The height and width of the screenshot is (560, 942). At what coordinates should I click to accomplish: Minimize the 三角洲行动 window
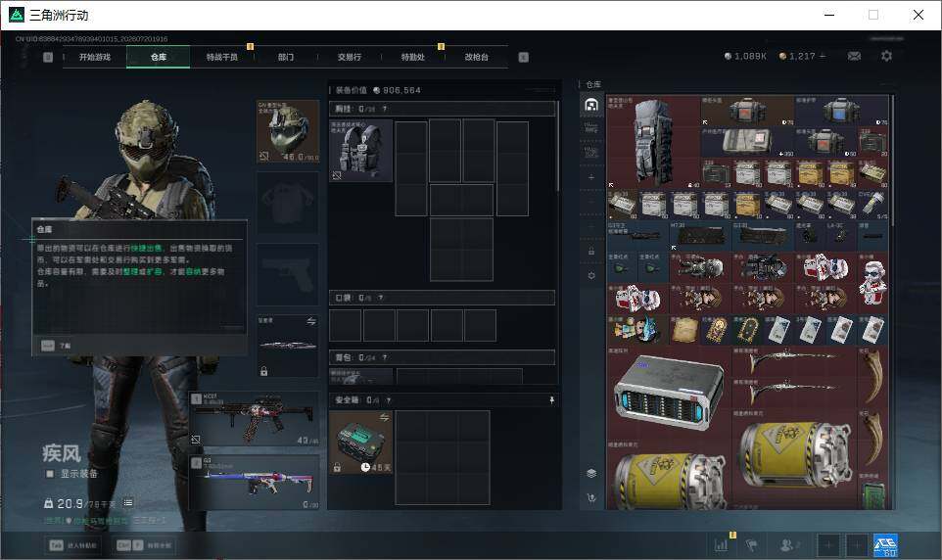point(829,15)
